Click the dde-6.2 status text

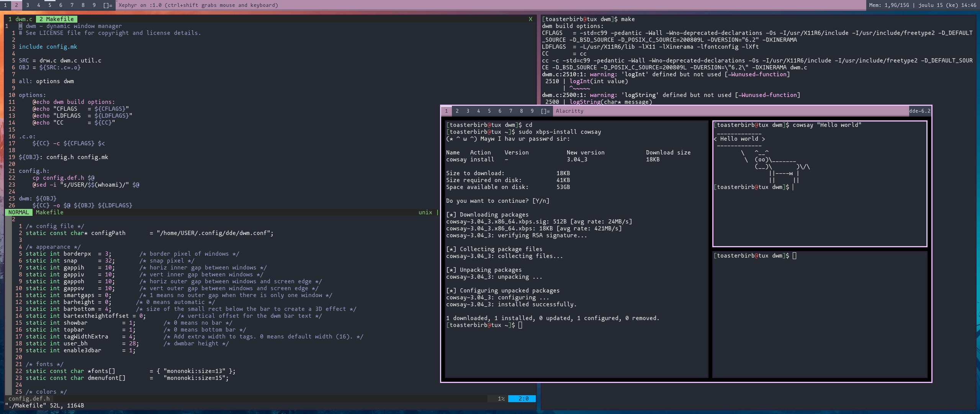click(x=919, y=111)
